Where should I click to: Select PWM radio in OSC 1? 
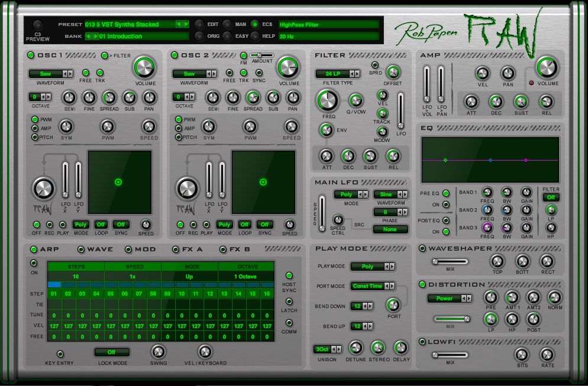point(35,119)
